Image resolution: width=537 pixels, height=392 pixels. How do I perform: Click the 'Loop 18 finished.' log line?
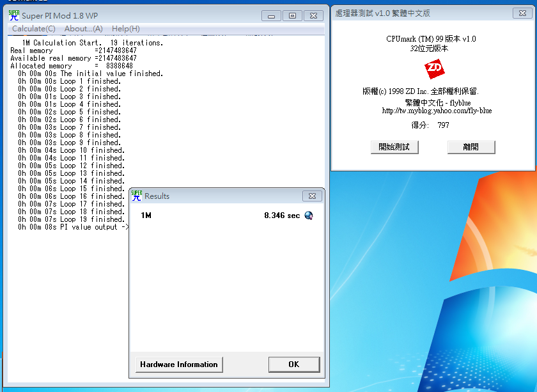(x=71, y=212)
